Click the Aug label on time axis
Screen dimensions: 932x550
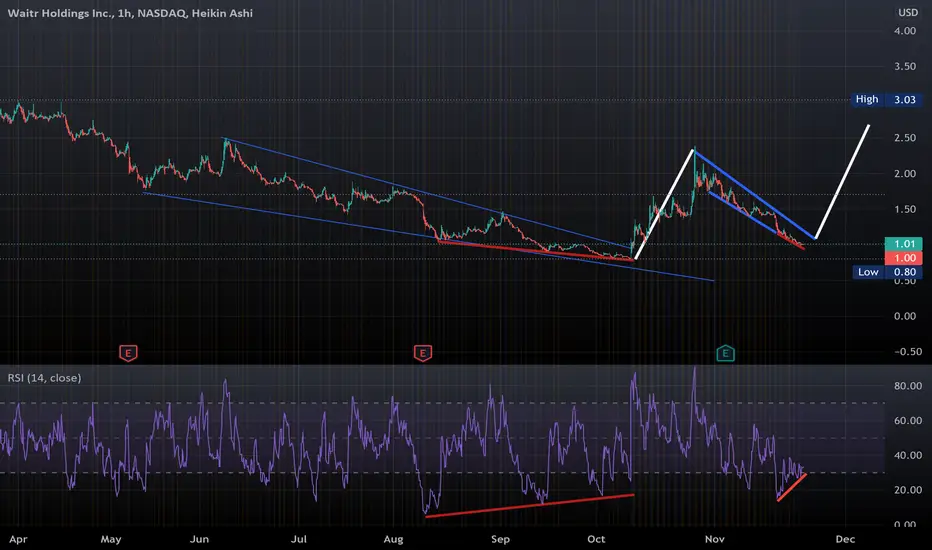393,539
